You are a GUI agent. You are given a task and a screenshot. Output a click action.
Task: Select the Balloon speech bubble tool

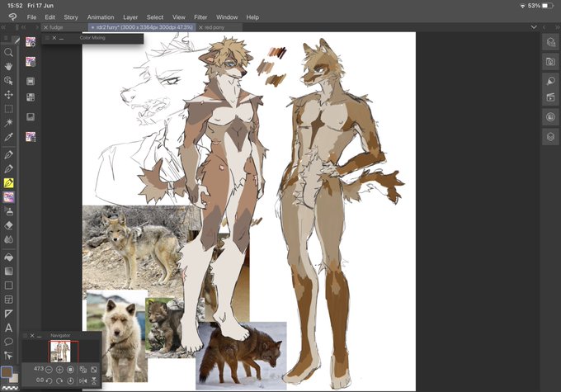click(x=8, y=342)
